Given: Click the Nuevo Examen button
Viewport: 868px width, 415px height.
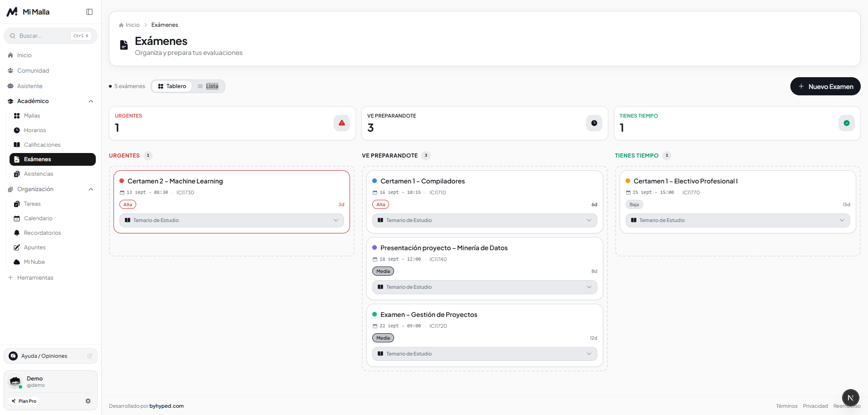Looking at the screenshot, I should 825,86.
